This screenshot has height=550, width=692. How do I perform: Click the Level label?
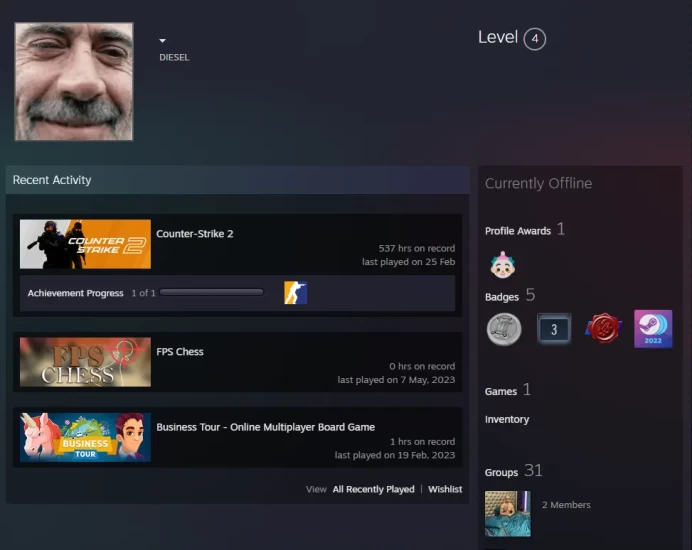(498, 38)
